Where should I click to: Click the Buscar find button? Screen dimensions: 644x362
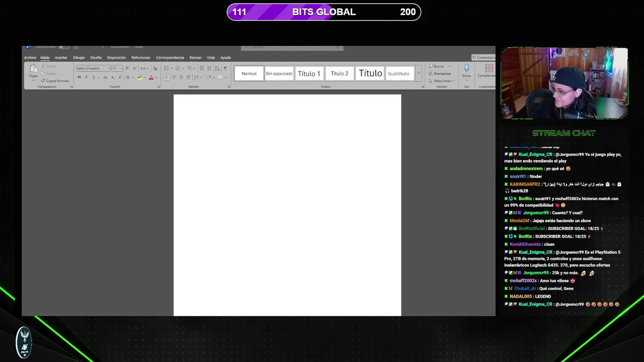click(x=437, y=66)
